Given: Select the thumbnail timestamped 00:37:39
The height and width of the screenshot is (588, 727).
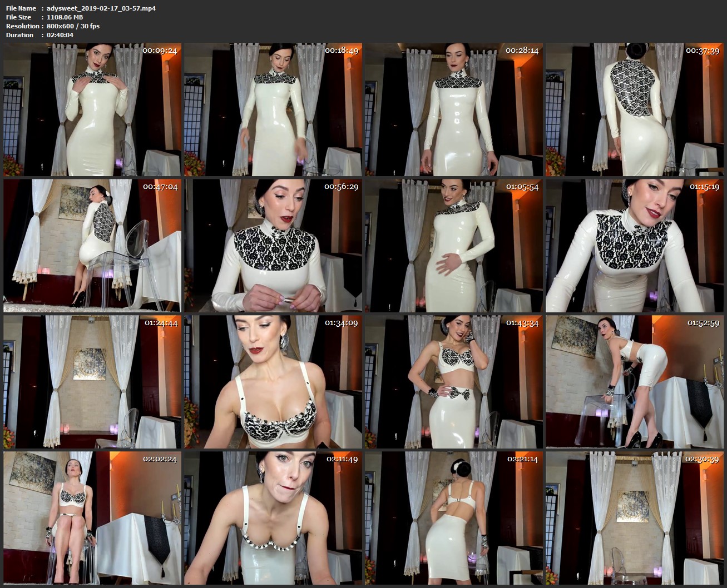Looking at the screenshot, I should [x=635, y=109].
